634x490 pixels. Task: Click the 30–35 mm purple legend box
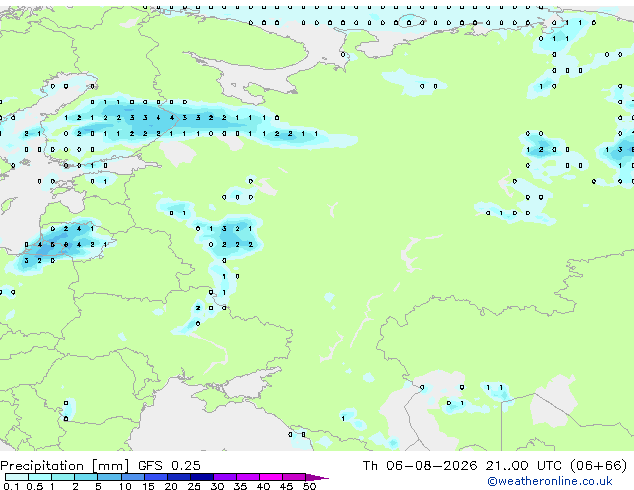pos(224,477)
